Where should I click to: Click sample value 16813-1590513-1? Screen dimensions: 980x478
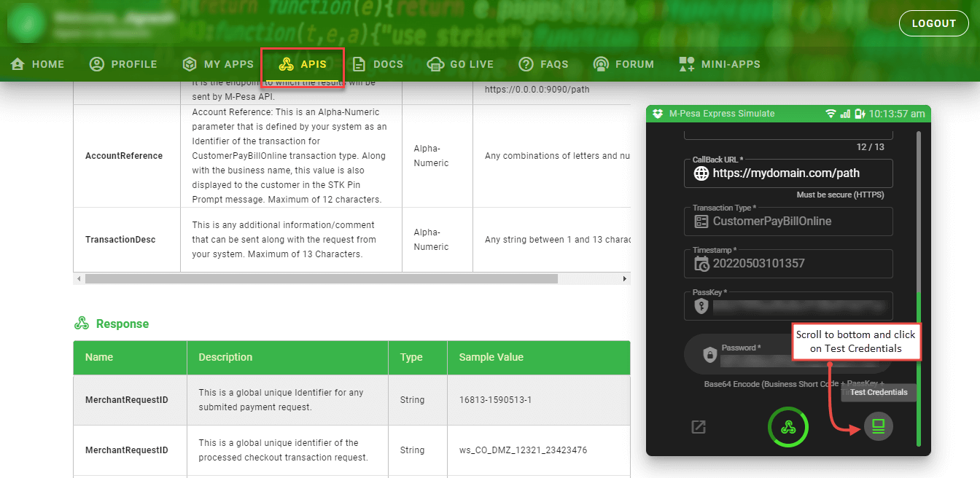(x=496, y=400)
